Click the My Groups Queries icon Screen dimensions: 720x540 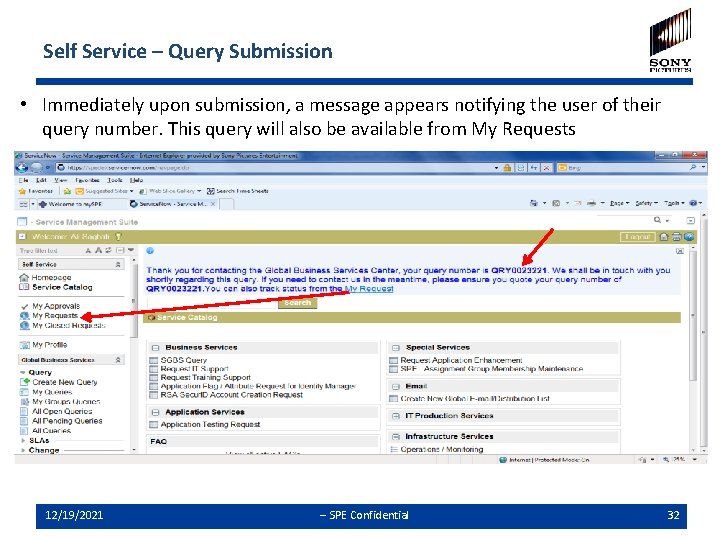[x=24, y=402]
